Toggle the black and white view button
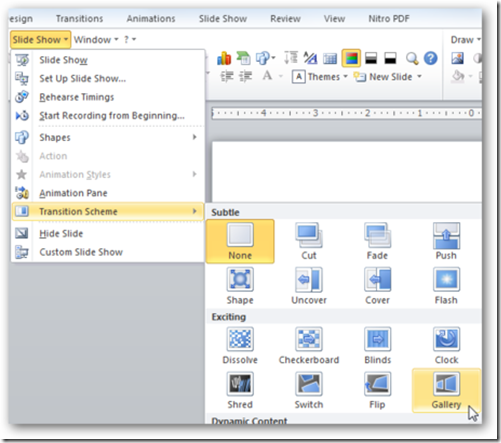Image resolution: width=501 pixels, height=443 pixels. coord(390,58)
